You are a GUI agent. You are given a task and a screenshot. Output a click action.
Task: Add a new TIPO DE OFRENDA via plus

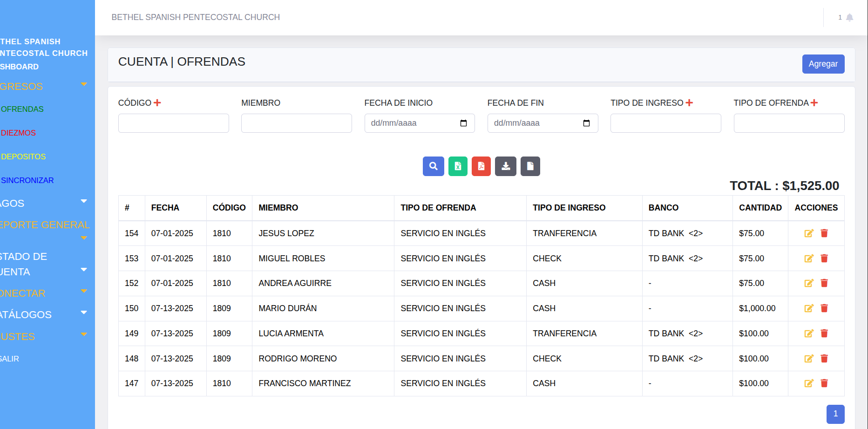[814, 103]
